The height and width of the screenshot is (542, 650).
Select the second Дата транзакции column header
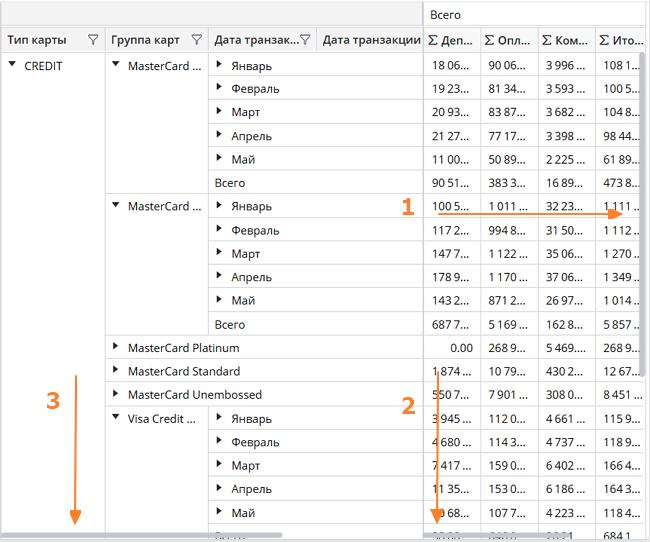[x=371, y=41]
